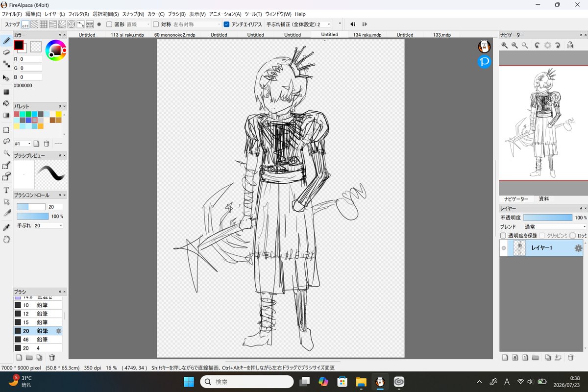This screenshot has width=588, height=392.
Task: Open the レイヤー(L) menu
Action: 55,14
